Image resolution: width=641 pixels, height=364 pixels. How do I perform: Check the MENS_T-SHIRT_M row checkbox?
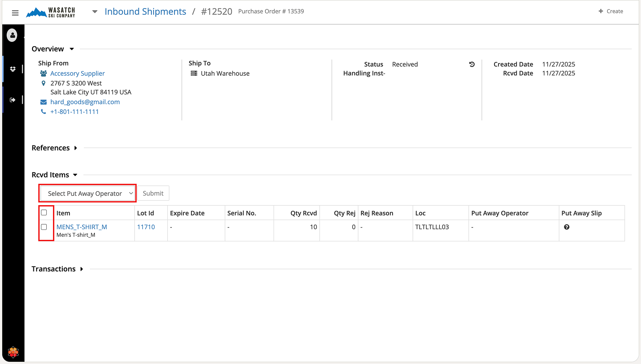44,227
